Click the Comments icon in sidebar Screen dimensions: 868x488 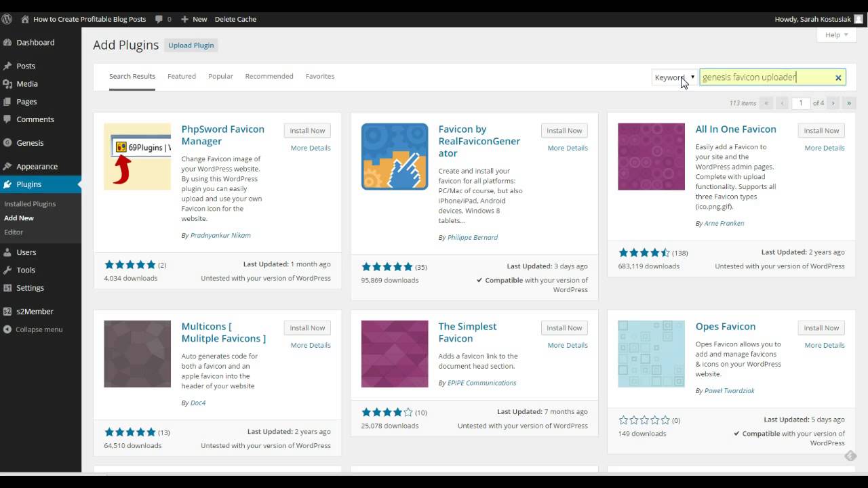tap(7, 119)
